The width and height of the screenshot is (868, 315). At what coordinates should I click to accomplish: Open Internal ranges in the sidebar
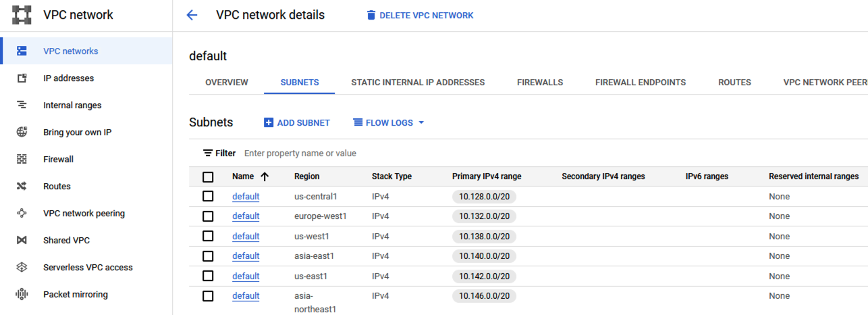tap(72, 105)
